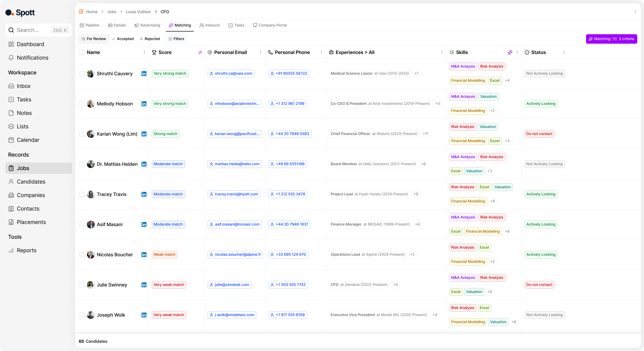The width and height of the screenshot is (644, 351).
Task: Check the box next to Nicolas Boucher
Action: pos(82,255)
